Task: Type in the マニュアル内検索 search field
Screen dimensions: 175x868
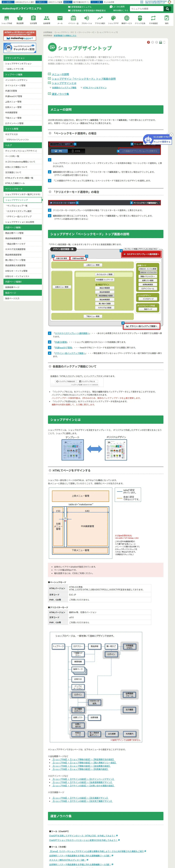Action: 147,9
